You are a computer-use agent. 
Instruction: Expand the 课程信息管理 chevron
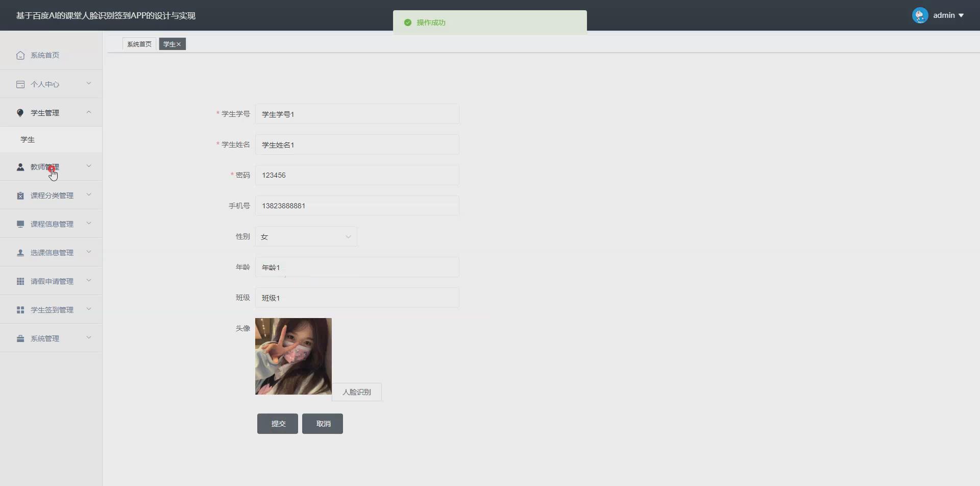89,223
